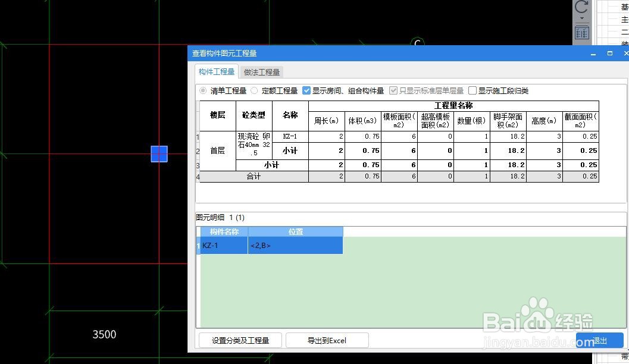Select the 构件工程量 tab
Viewport: 629px width, 364px height.
[215, 71]
